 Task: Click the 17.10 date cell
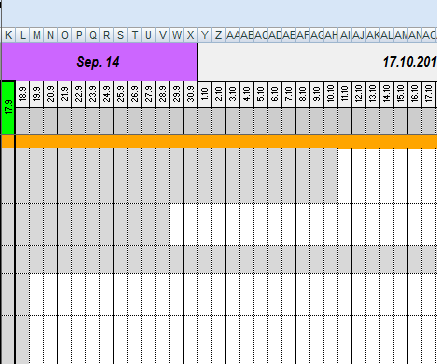pos(429,94)
